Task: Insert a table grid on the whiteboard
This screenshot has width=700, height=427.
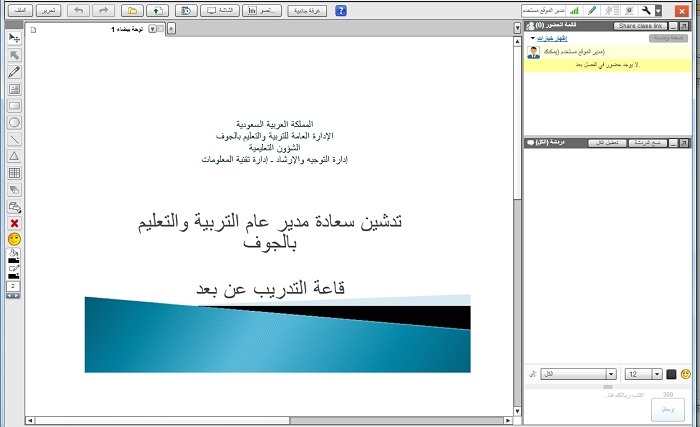Action: tap(14, 173)
